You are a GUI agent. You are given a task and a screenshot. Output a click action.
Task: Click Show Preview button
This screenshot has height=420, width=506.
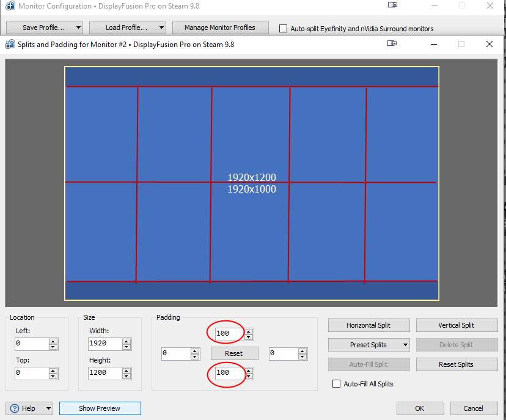(x=100, y=408)
